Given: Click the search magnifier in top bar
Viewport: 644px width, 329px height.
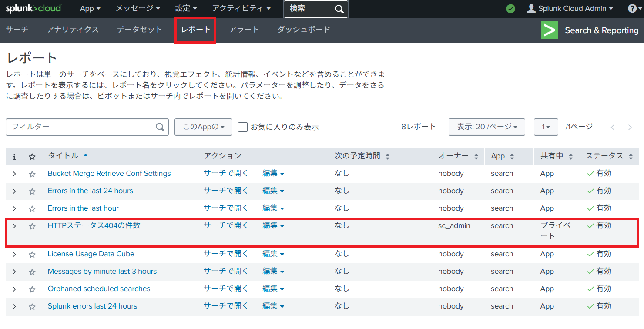Looking at the screenshot, I should coord(339,9).
